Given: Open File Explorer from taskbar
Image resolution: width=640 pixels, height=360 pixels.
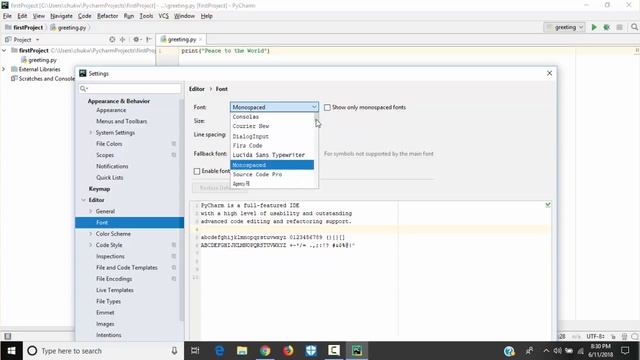Looking at the screenshot, I should [x=242, y=351].
